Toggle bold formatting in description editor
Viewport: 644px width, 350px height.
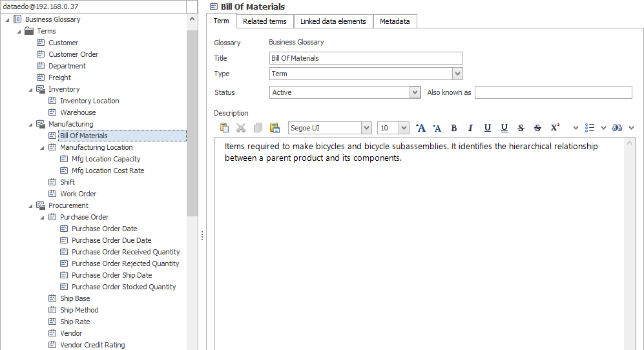coord(453,128)
